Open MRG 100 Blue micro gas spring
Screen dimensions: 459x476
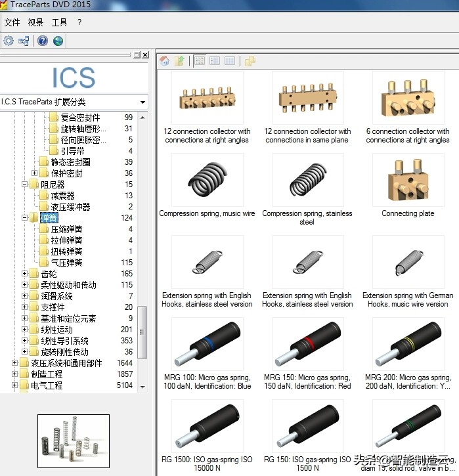207,343
